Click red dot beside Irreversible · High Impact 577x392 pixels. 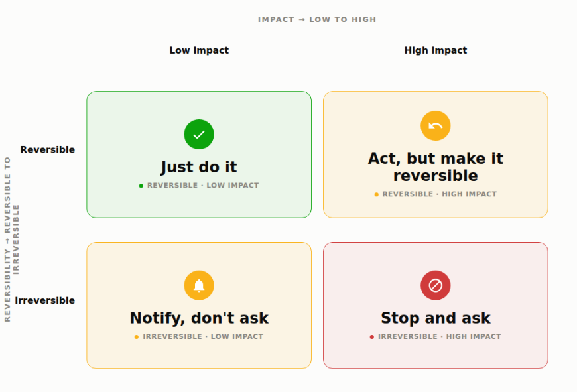click(372, 337)
